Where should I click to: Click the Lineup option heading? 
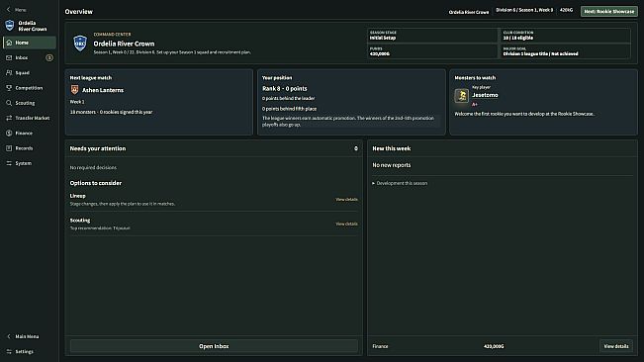[x=77, y=196]
